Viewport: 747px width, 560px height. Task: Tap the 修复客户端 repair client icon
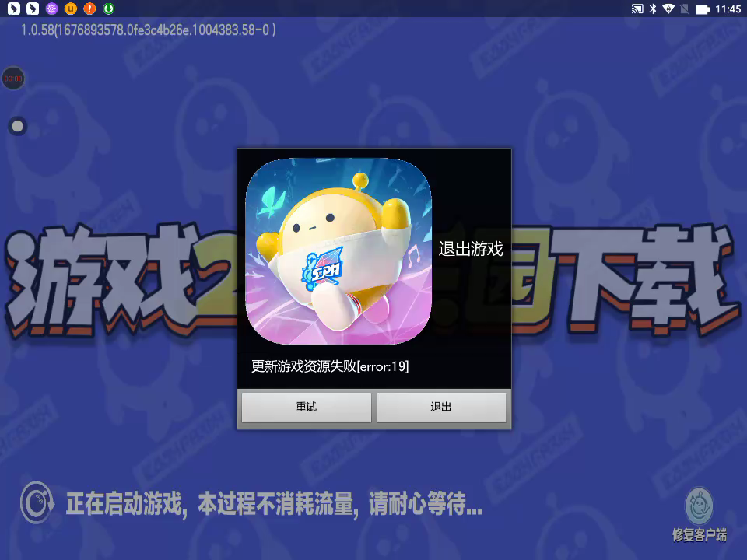[700, 514]
